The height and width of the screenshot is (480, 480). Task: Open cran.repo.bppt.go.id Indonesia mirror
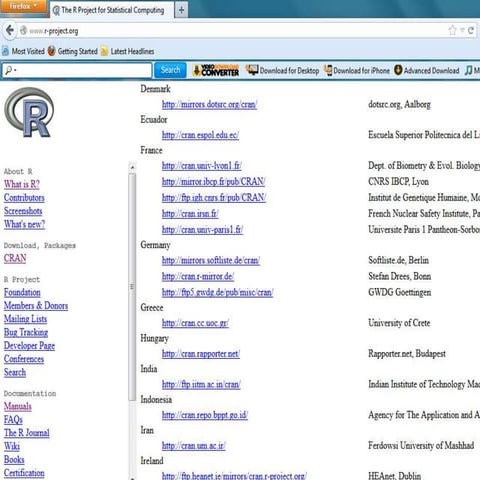pos(205,415)
